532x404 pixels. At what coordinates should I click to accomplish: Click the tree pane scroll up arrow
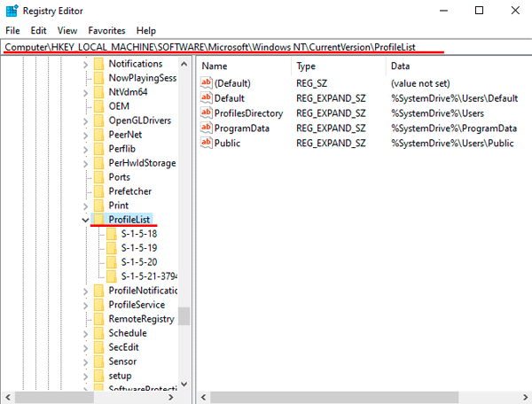pyautogui.click(x=184, y=64)
